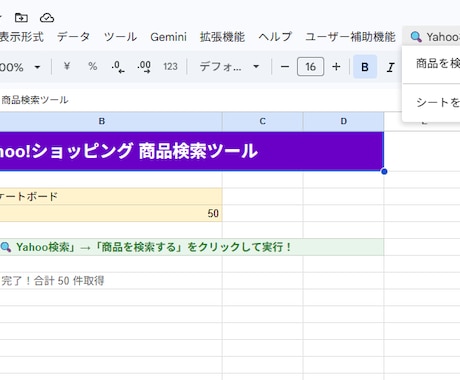Open the ヘルプ menu
The image size is (460, 380).
point(275,37)
